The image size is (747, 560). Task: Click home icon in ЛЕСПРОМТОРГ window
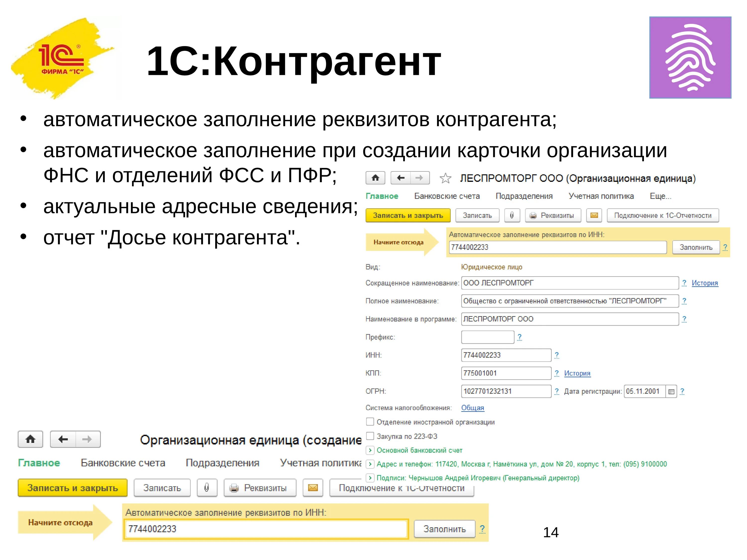375,178
